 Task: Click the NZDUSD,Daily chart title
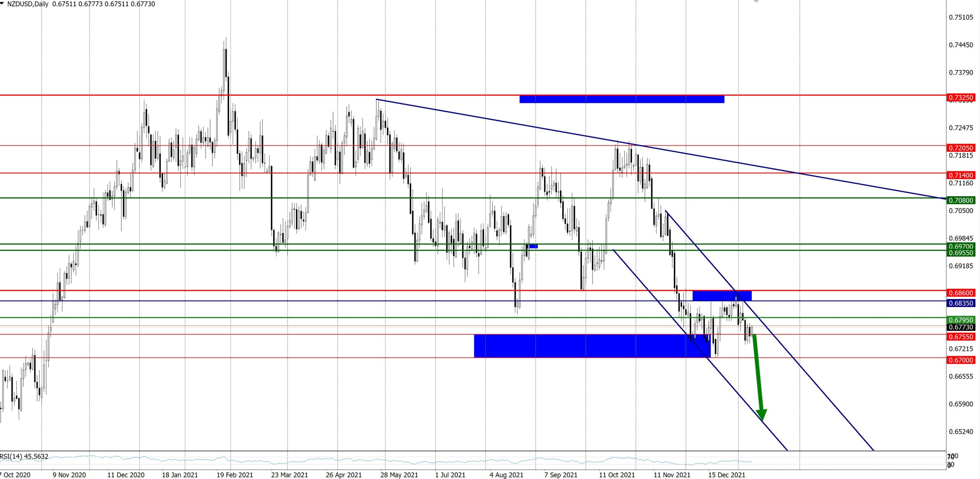(28, 4)
